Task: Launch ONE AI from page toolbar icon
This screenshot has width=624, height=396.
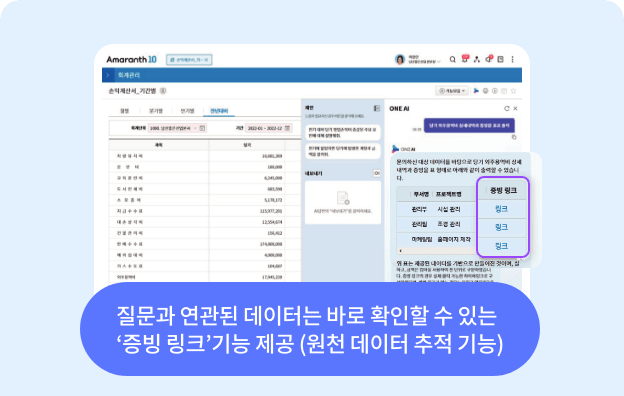Action: 476,91
